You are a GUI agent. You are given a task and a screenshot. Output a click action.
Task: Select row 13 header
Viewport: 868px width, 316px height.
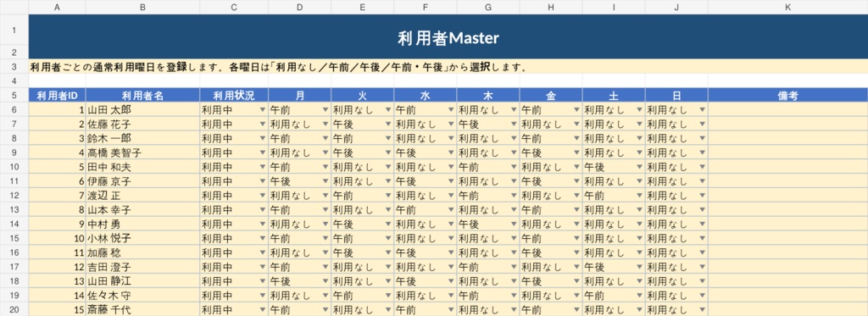pyautogui.click(x=14, y=210)
